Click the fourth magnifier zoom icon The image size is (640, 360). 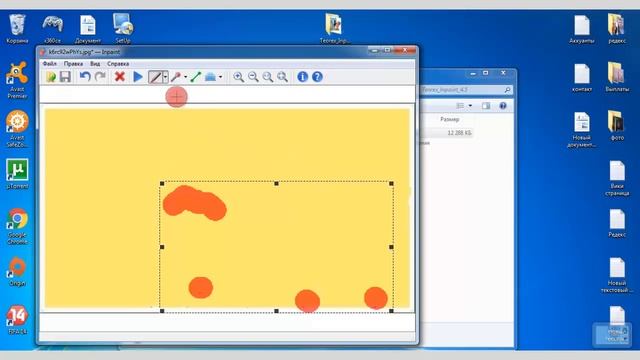(x=282, y=77)
